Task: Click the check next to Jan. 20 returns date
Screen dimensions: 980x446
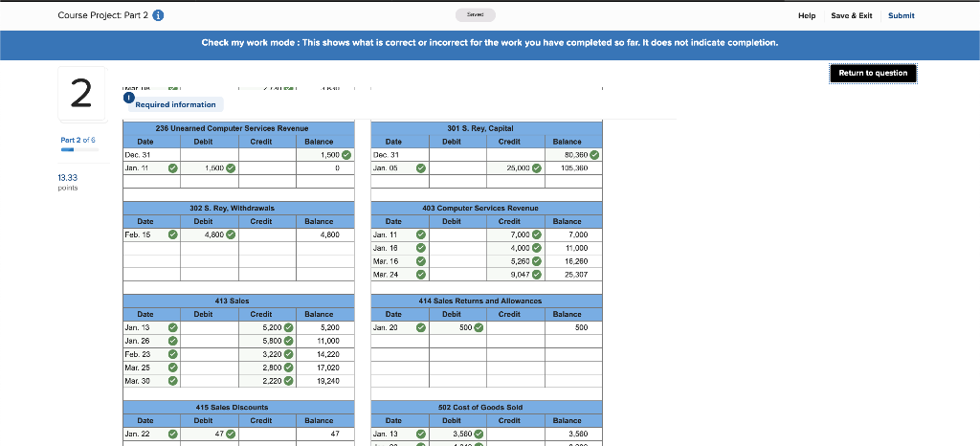Action: (x=421, y=327)
